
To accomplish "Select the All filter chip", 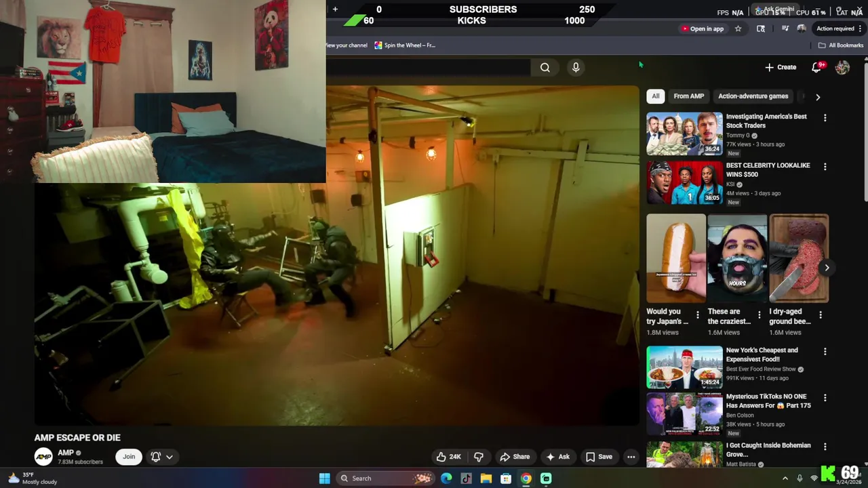I will point(656,96).
